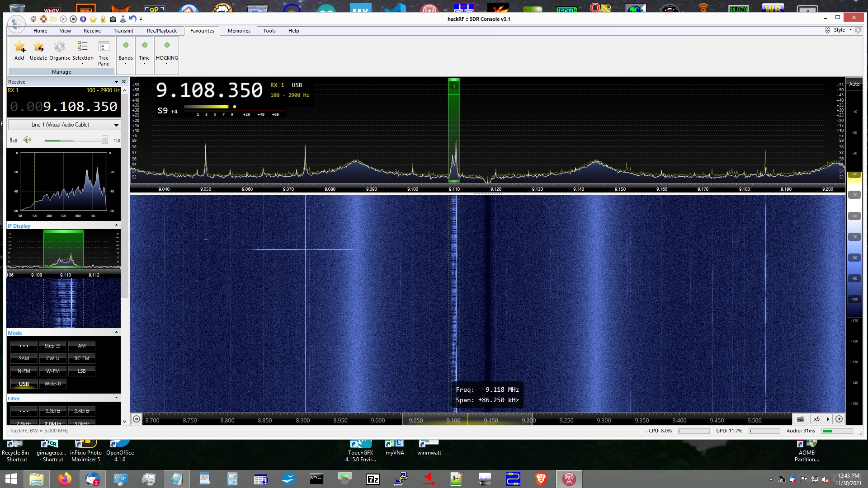
Task: Click the AM mode button
Action: [81, 346]
